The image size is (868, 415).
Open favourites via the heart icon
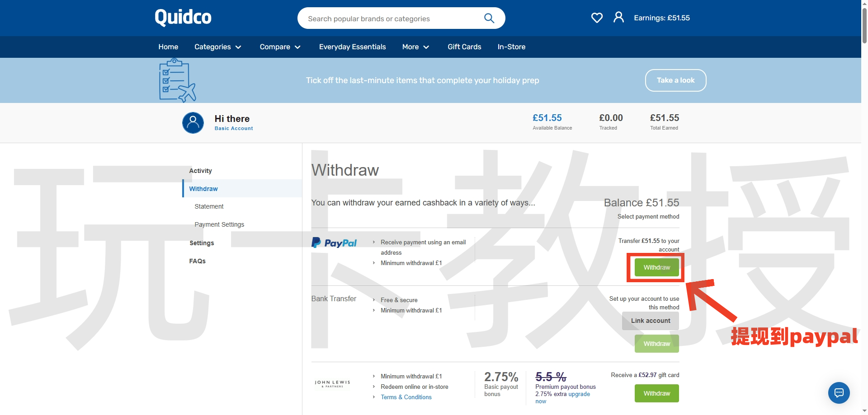[x=597, y=18]
